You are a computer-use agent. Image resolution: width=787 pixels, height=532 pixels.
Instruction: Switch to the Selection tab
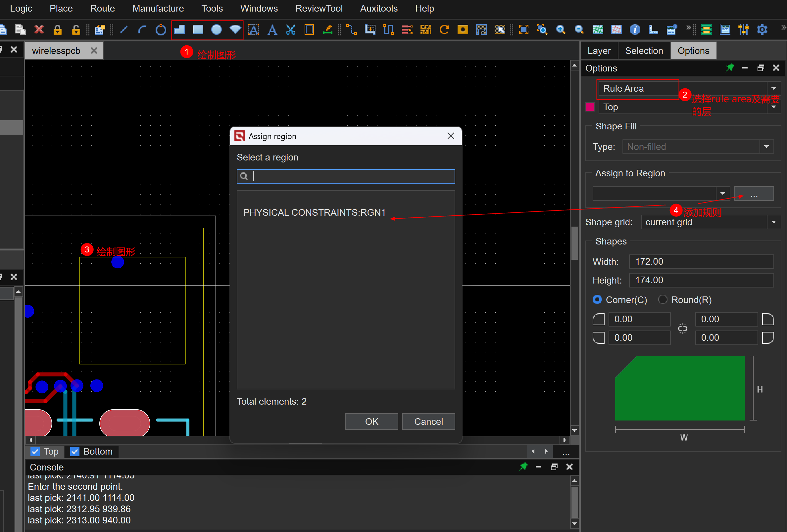[x=644, y=51]
